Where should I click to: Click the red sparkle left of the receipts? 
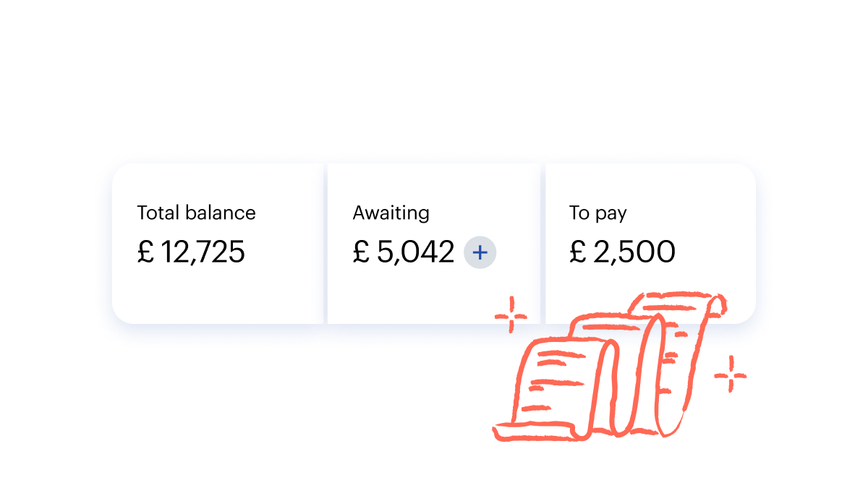tap(511, 314)
